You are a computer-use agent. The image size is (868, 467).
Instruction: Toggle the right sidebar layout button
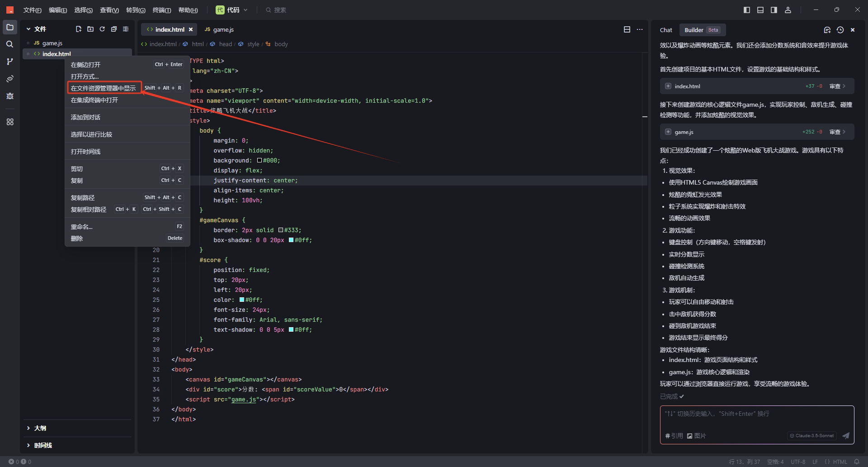pos(774,10)
